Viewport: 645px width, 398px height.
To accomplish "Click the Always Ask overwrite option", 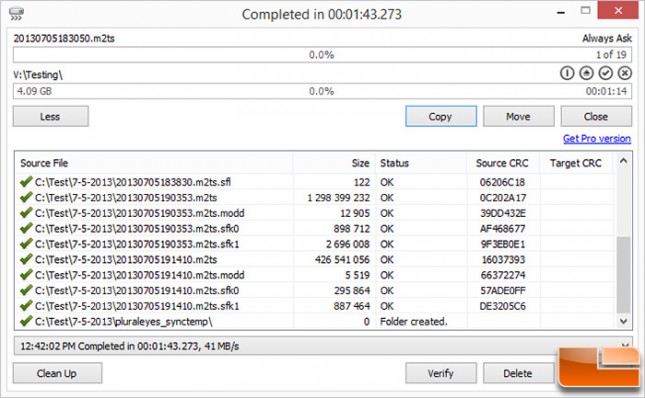I will coord(607,38).
